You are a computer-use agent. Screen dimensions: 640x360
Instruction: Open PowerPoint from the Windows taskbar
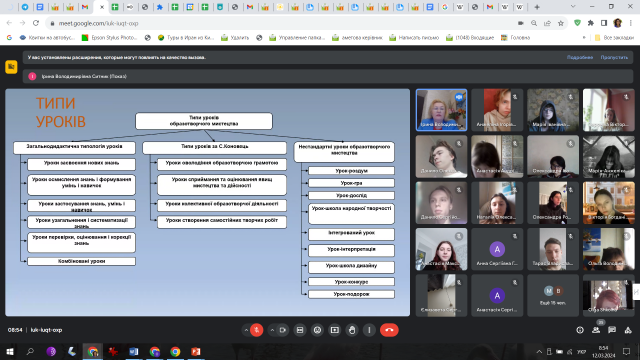click(x=196, y=351)
